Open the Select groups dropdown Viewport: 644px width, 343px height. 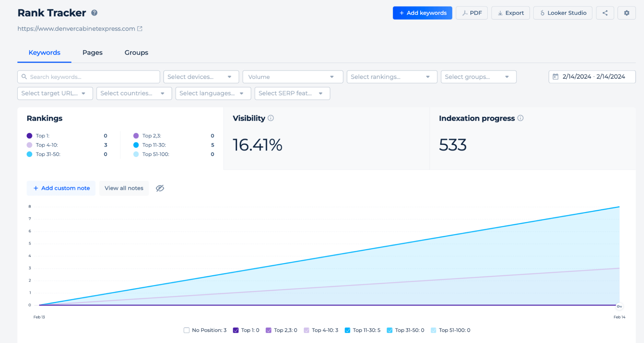(478, 77)
